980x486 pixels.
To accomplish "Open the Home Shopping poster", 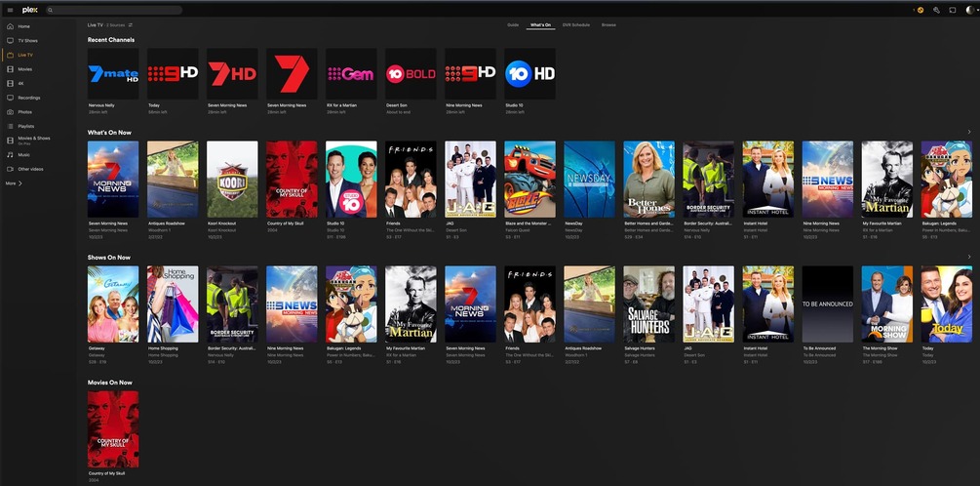I will (x=173, y=304).
